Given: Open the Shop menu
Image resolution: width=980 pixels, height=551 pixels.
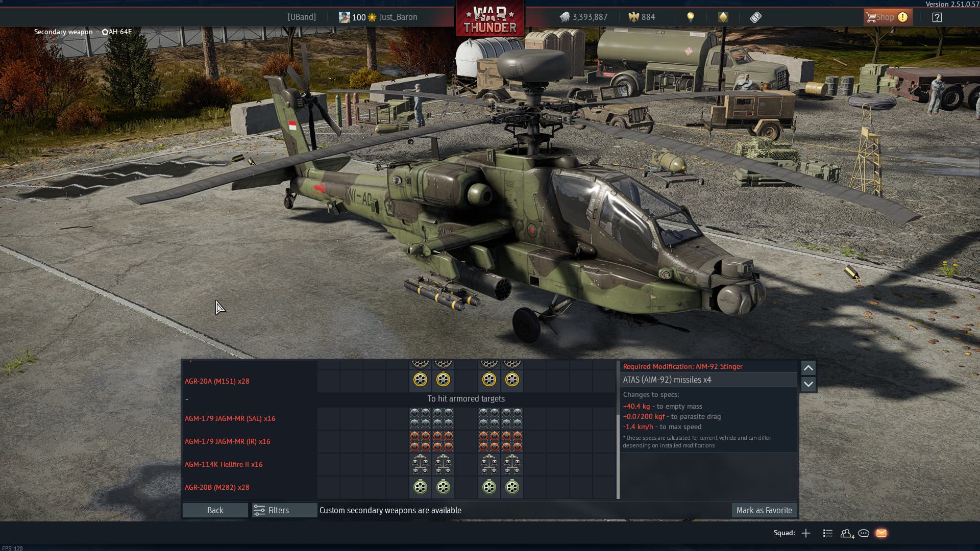Looking at the screenshot, I should tap(886, 17).
